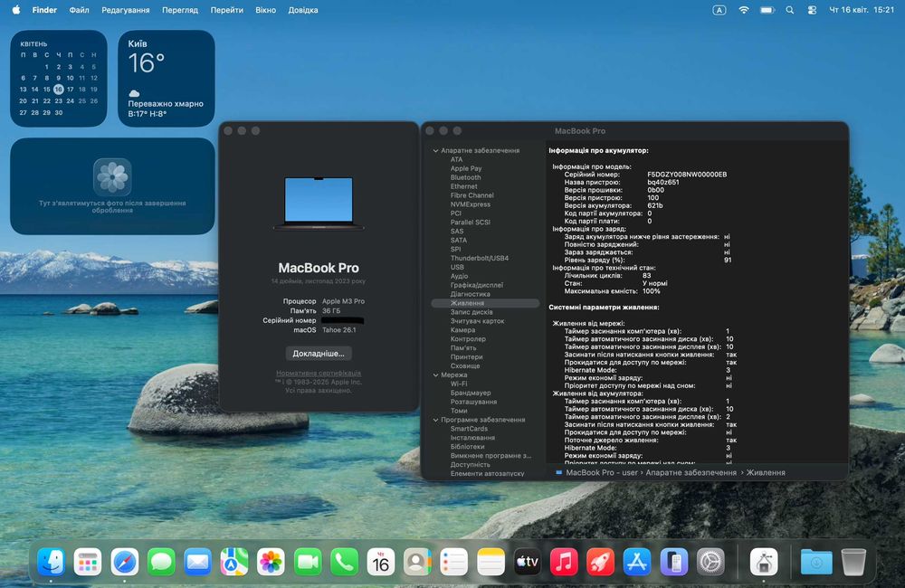Click the Київ weather widget

pos(167,79)
